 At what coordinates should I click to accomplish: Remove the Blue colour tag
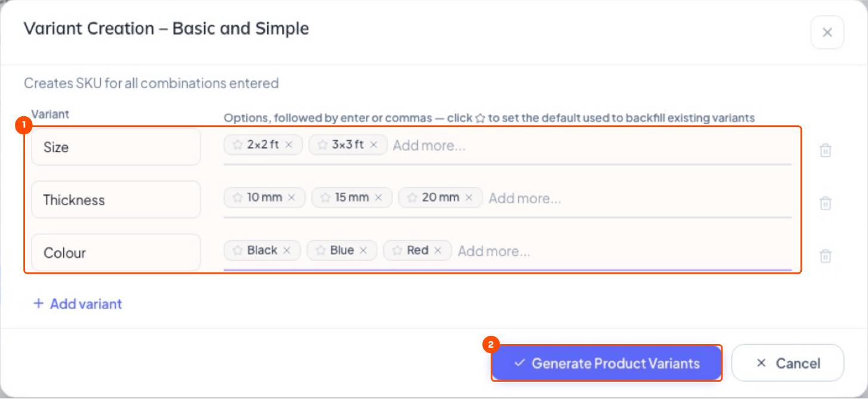pyautogui.click(x=363, y=250)
